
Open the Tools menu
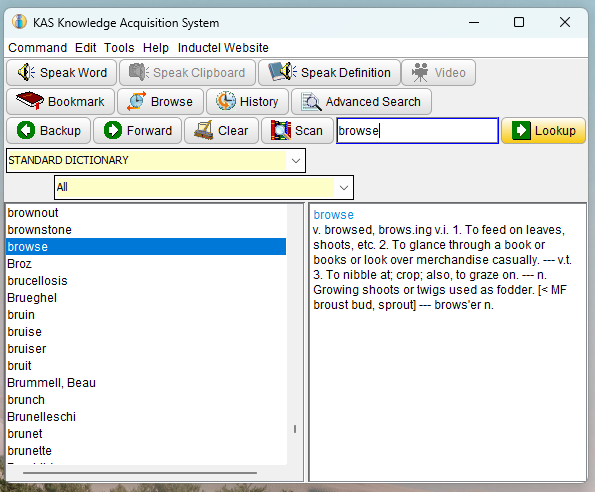[x=119, y=48]
